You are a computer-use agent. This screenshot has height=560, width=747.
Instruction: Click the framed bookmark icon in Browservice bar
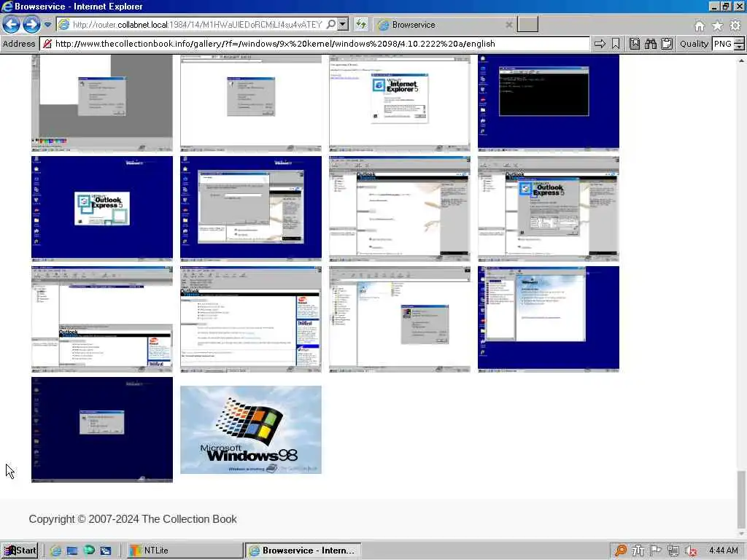[x=635, y=44]
